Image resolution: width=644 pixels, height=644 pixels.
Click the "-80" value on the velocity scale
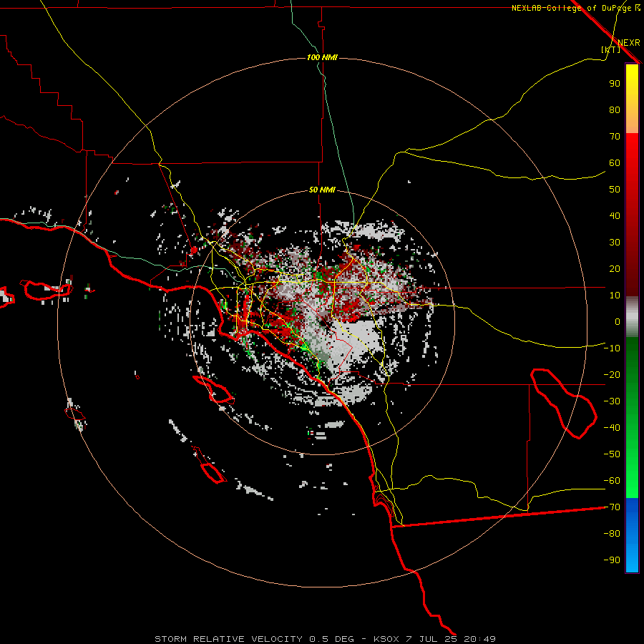pos(612,534)
